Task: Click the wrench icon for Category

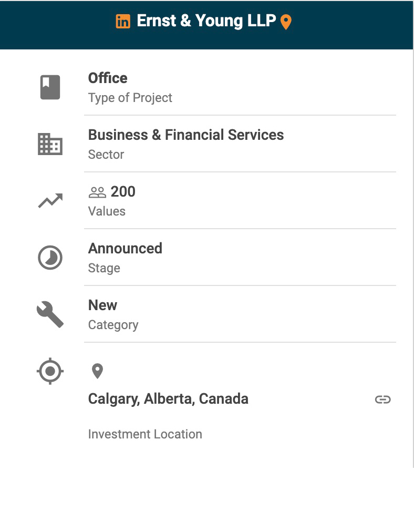Action: (50, 314)
